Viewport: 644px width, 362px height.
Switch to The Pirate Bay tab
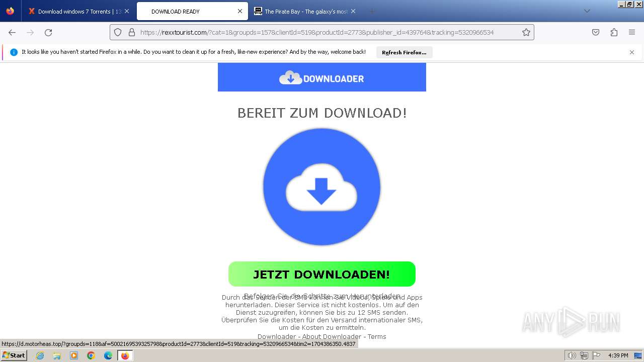305,11
